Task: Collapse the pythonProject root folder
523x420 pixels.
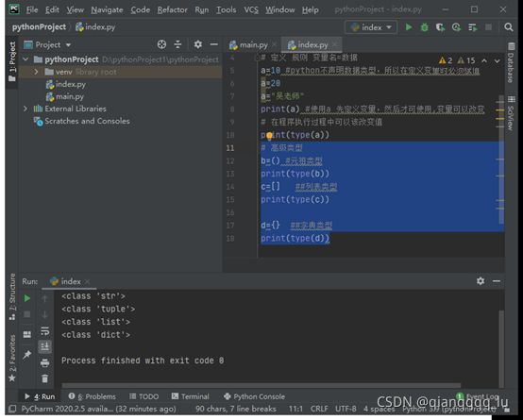Action: click(x=25, y=59)
